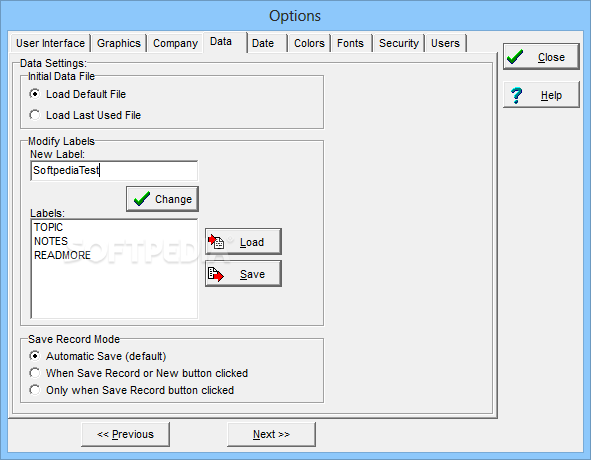Click the Save button label
The image size is (591, 460).
tap(252, 274)
